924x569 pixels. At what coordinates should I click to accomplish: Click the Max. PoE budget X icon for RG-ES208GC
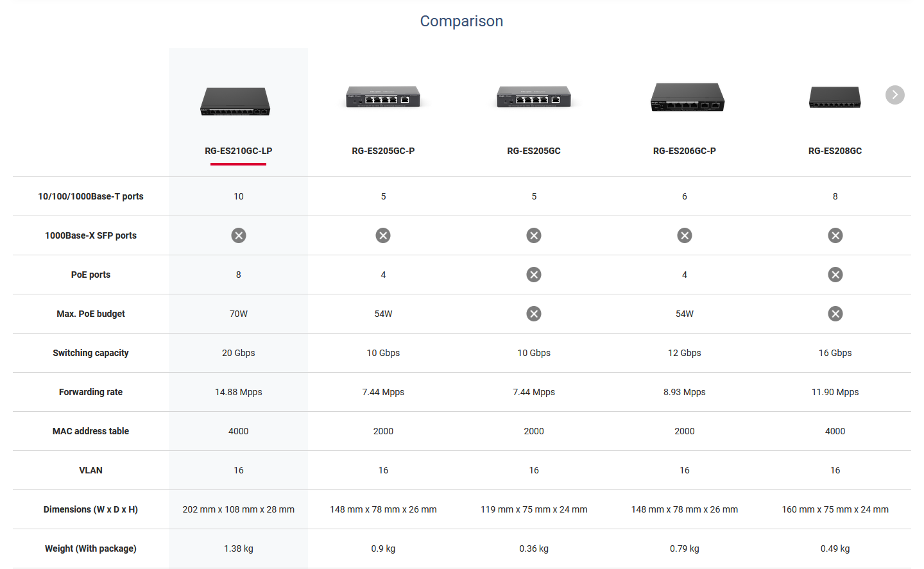835,314
